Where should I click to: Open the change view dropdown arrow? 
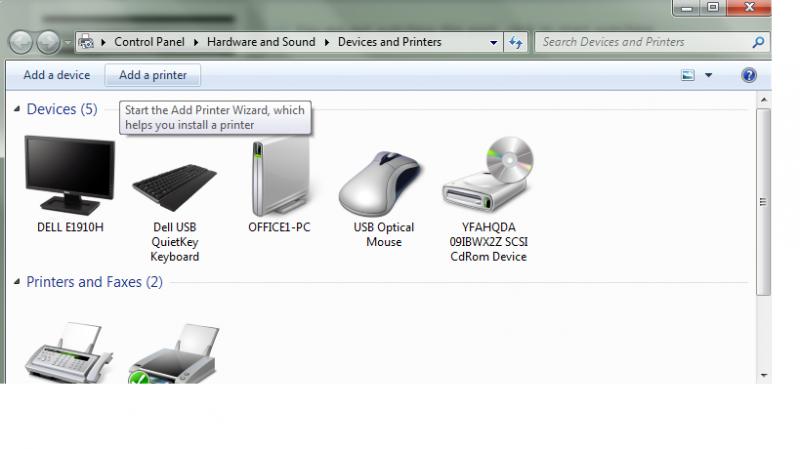709,75
